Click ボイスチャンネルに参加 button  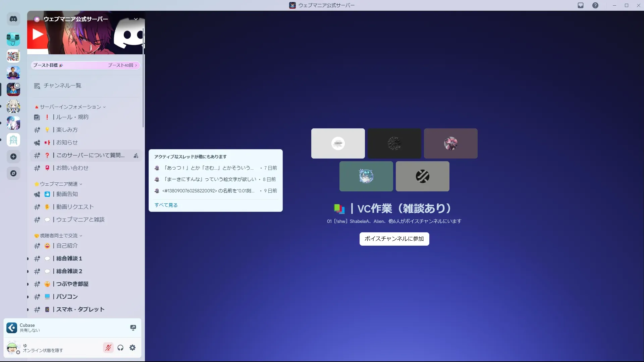tap(394, 239)
